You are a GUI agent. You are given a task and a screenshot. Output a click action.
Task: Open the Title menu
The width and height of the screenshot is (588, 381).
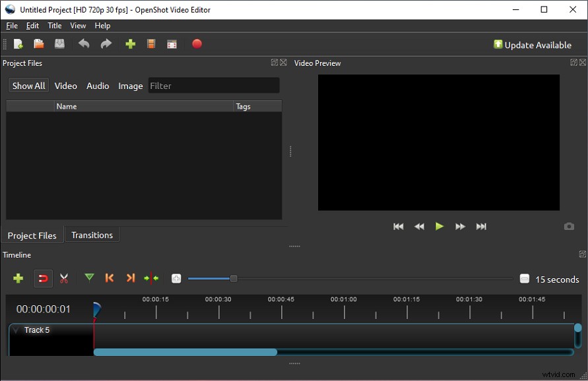pyautogui.click(x=54, y=26)
